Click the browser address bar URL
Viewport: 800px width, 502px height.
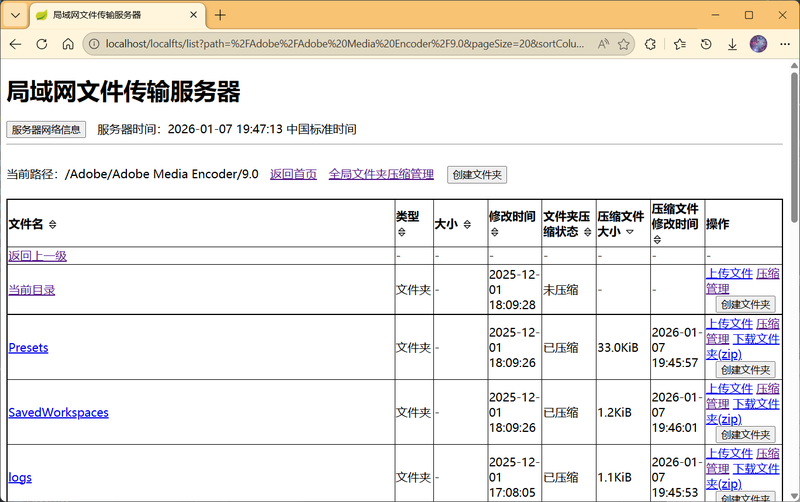345,44
